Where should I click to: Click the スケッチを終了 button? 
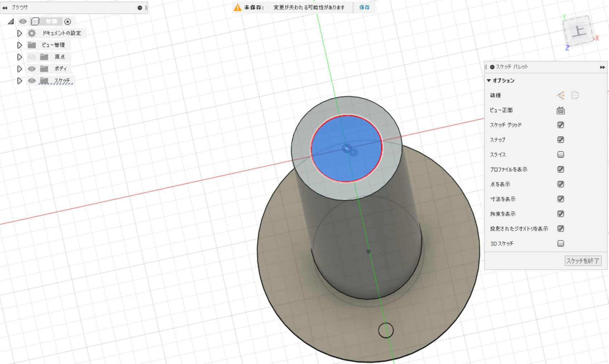[583, 261]
